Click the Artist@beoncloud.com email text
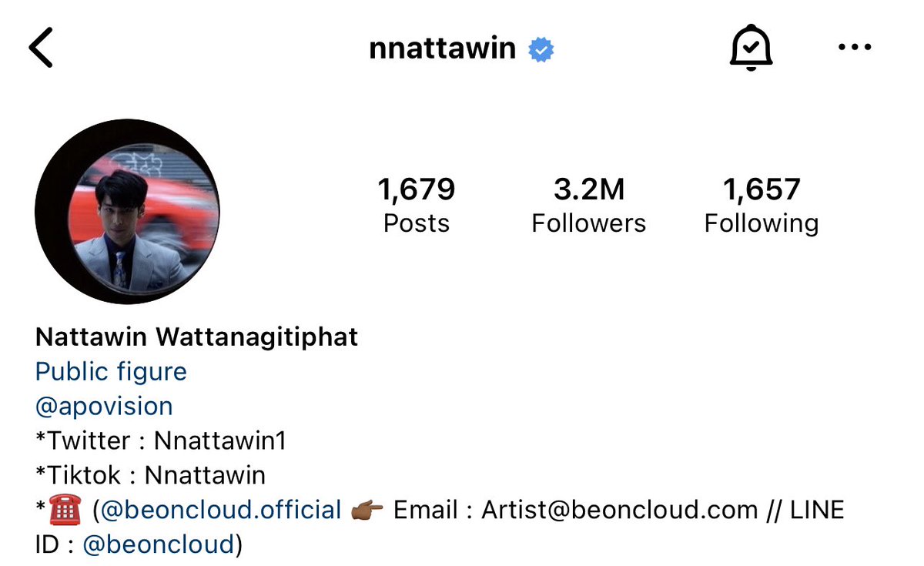 [x=620, y=510]
